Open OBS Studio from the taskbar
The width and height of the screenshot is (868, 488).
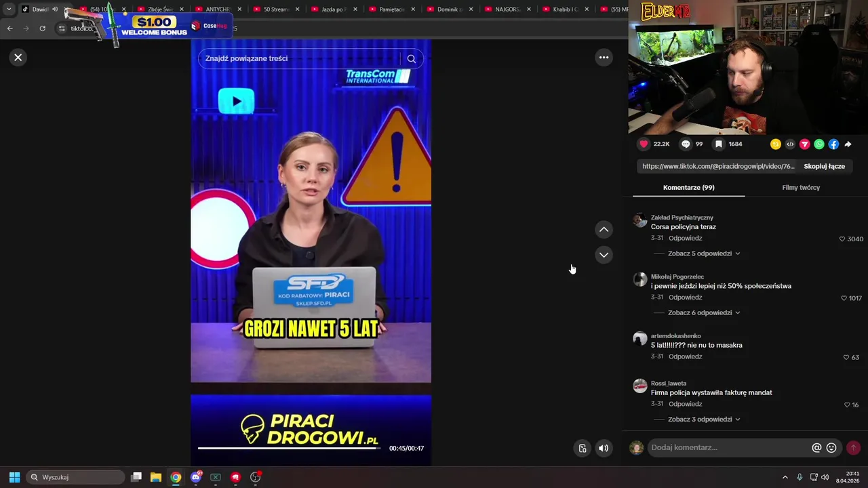click(255, 477)
